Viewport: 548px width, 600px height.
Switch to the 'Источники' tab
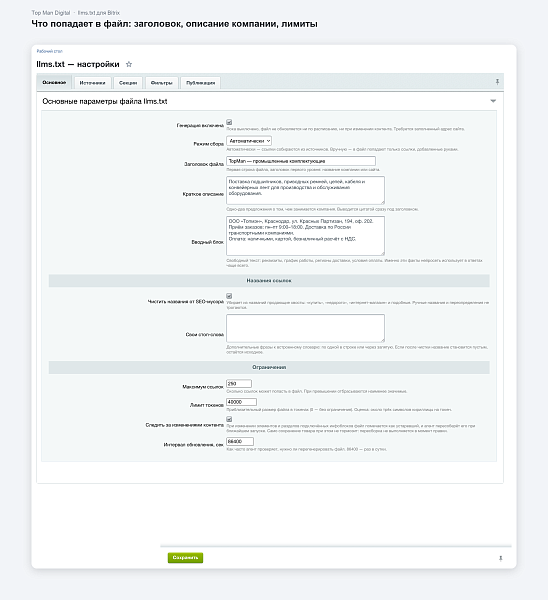(x=92, y=83)
